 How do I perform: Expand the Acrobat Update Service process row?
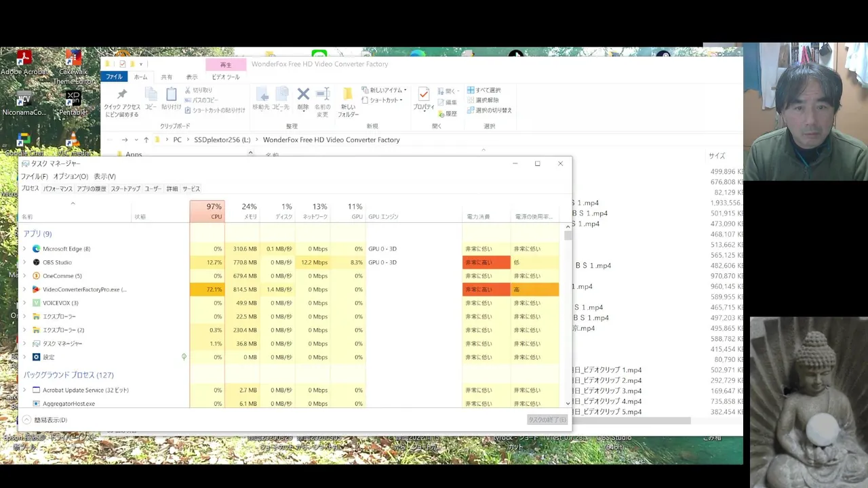[24, 390]
